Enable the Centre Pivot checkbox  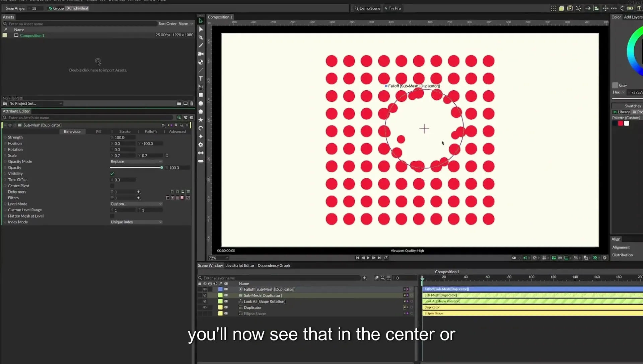point(112,186)
